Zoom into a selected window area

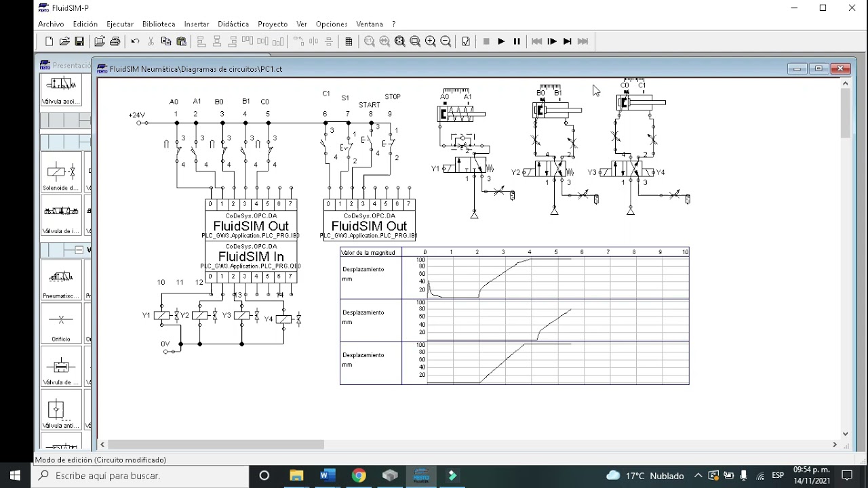[x=415, y=41]
